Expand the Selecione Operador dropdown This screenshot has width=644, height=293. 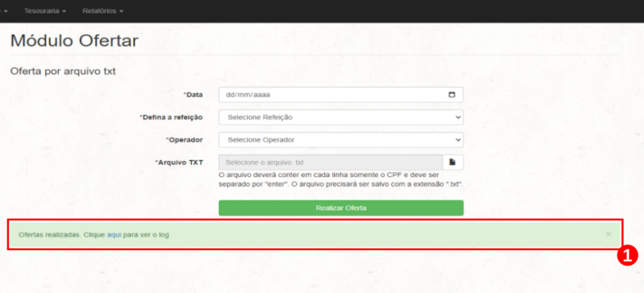pyautogui.click(x=341, y=140)
